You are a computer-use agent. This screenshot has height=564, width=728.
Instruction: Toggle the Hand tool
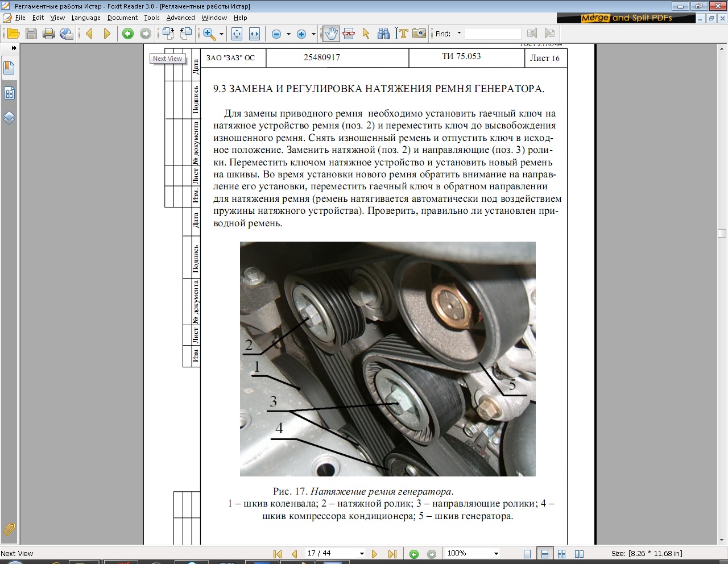point(331,34)
